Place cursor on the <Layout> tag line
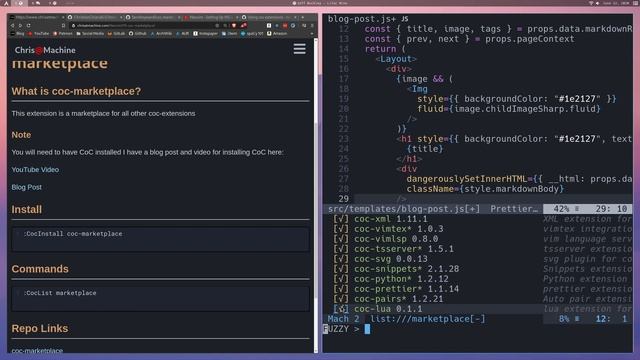 tap(396, 59)
